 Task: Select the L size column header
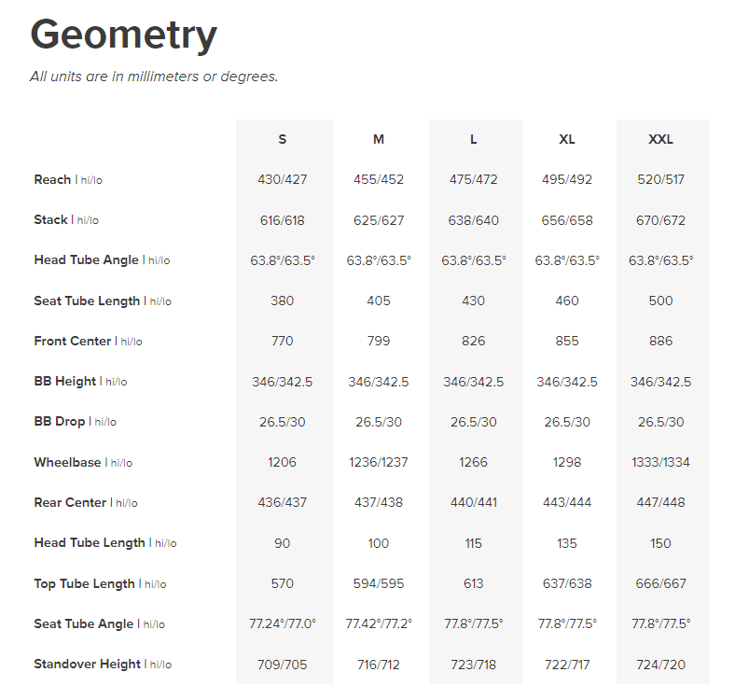click(474, 139)
